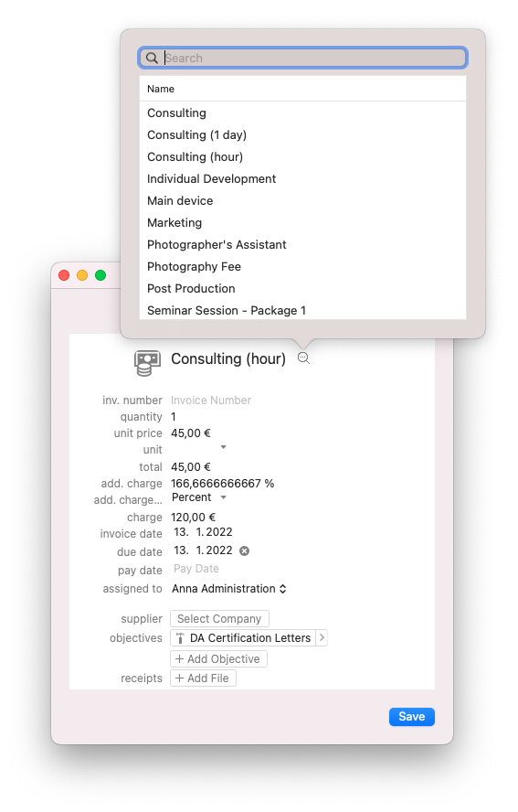Click the Add Objective button
The width and height of the screenshot is (518, 812).
pyautogui.click(x=218, y=659)
